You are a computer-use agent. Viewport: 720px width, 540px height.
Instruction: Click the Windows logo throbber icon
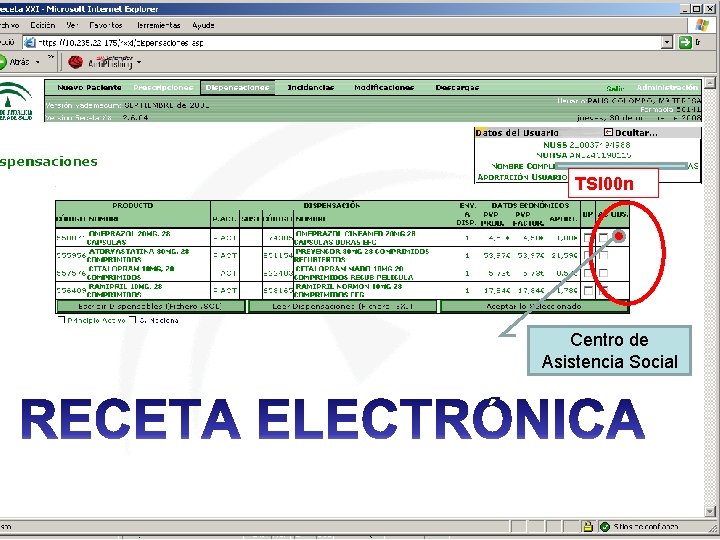click(x=702, y=25)
